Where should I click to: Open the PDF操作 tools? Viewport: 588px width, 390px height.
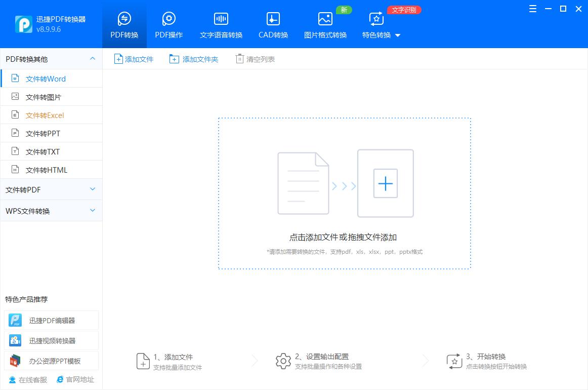coord(169,24)
